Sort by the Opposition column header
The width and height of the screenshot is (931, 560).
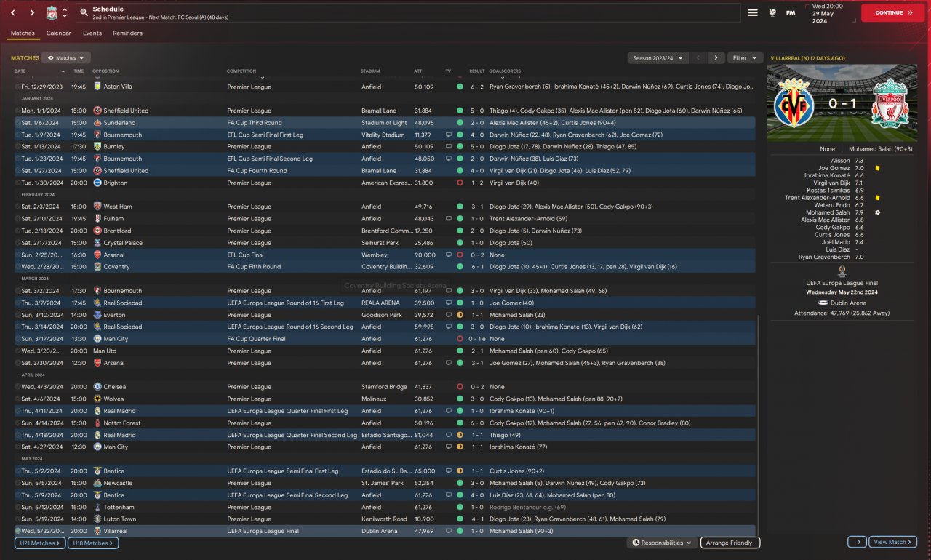[105, 71]
